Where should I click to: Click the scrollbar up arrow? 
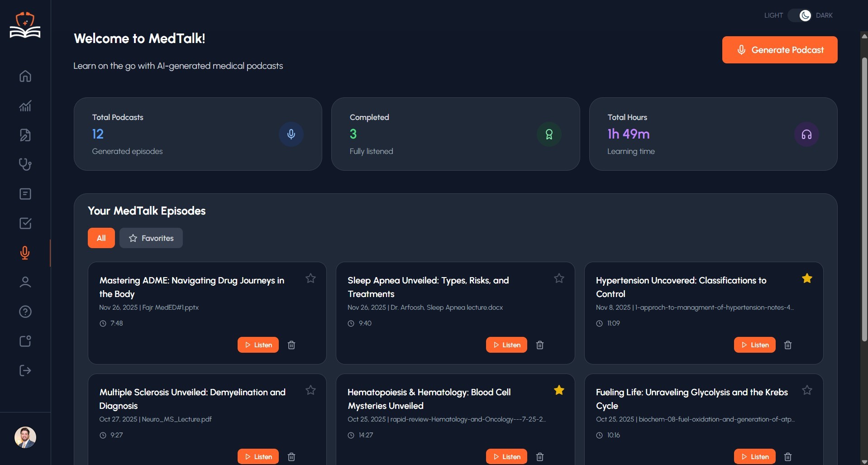click(864, 36)
